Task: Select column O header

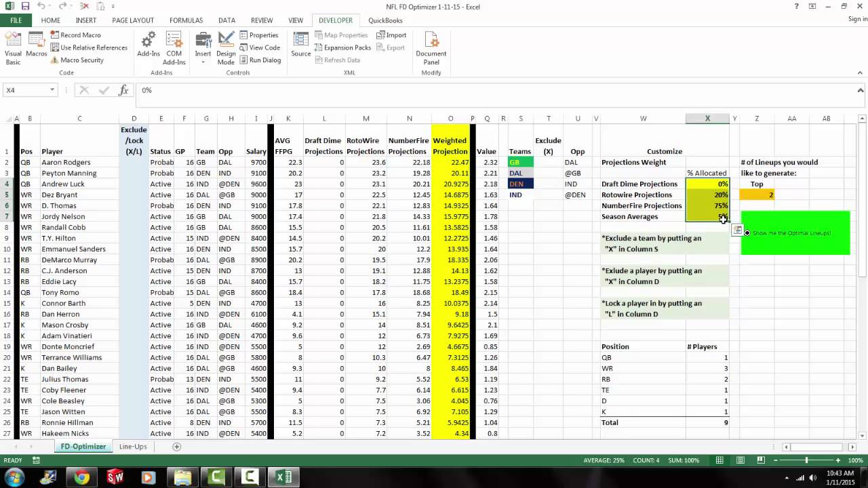Action: (x=450, y=119)
